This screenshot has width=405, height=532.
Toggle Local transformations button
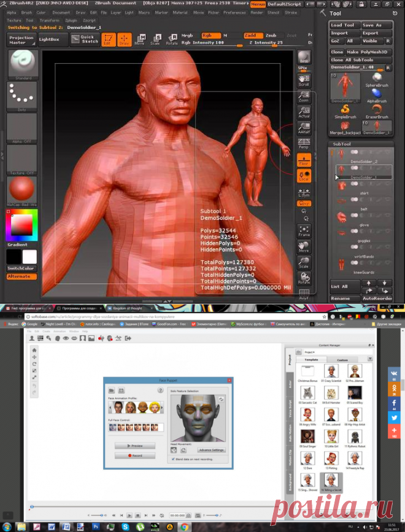[x=304, y=176]
